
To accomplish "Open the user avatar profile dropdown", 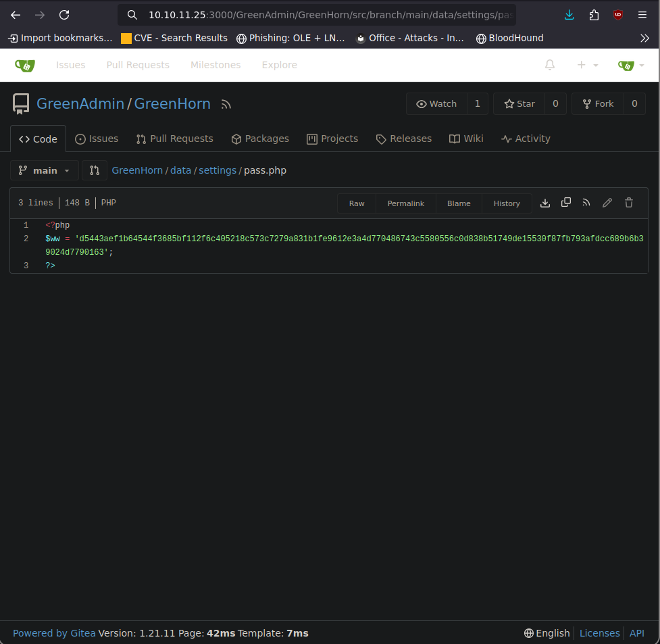I will [x=631, y=66].
